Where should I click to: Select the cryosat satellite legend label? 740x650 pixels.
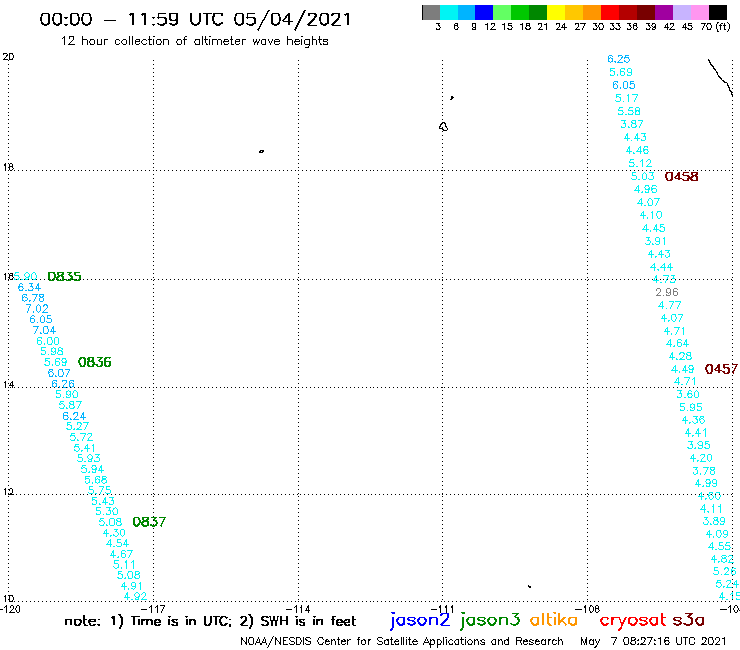[632, 620]
